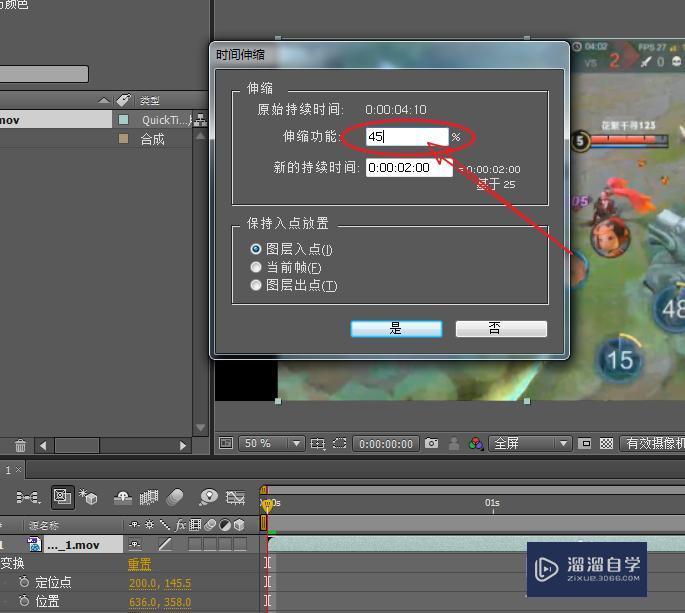Click the motion blur column header icon
Viewport: 685px width, 613px height.
[210, 525]
